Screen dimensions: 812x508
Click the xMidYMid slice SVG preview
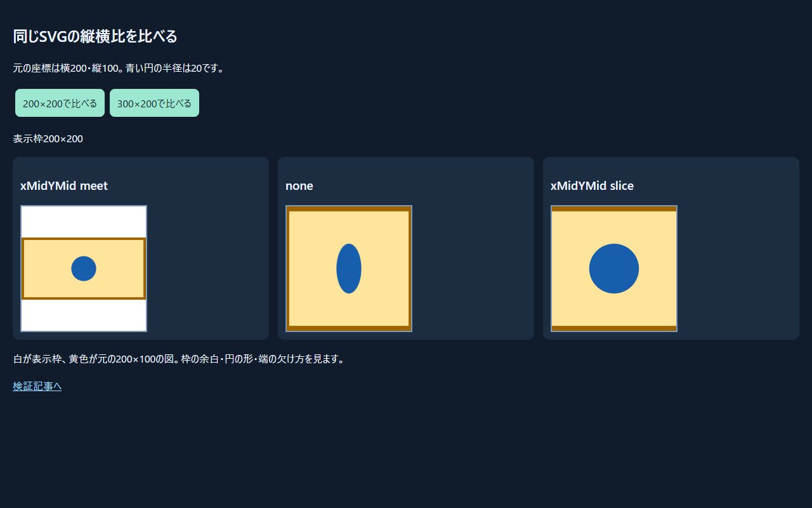pyautogui.click(x=614, y=269)
